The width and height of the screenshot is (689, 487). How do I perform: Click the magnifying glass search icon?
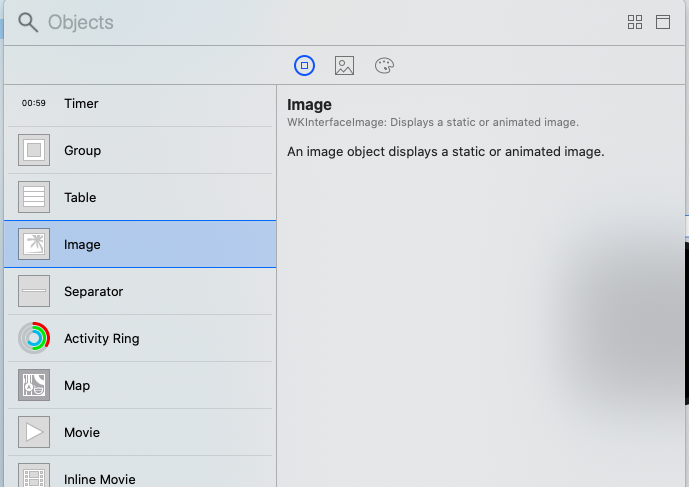point(28,22)
